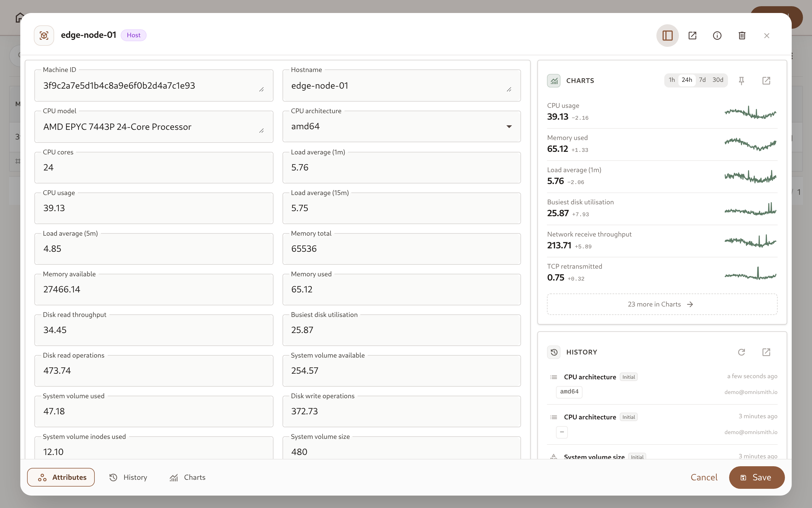The width and height of the screenshot is (812, 508).
Task: Expand the Hostname field editor
Action: [x=509, y=89]
